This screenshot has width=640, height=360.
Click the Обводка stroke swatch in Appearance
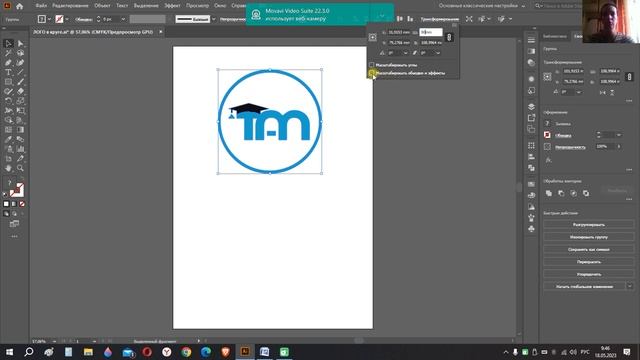547,135
